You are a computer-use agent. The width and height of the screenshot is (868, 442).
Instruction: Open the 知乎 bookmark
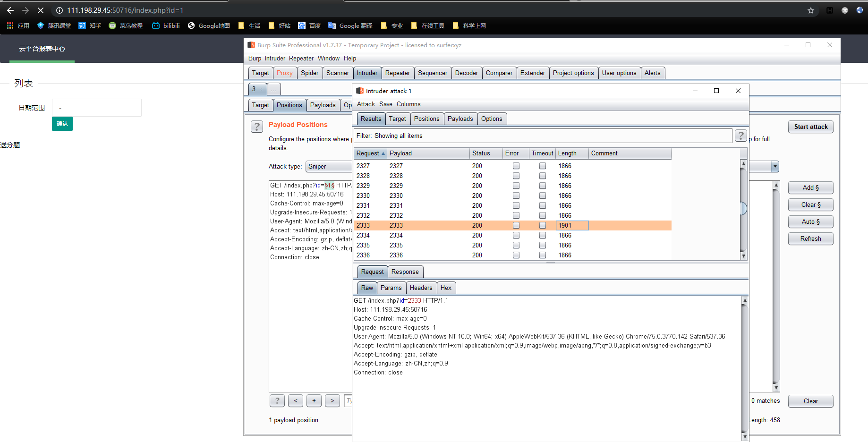tap(90, 25)
